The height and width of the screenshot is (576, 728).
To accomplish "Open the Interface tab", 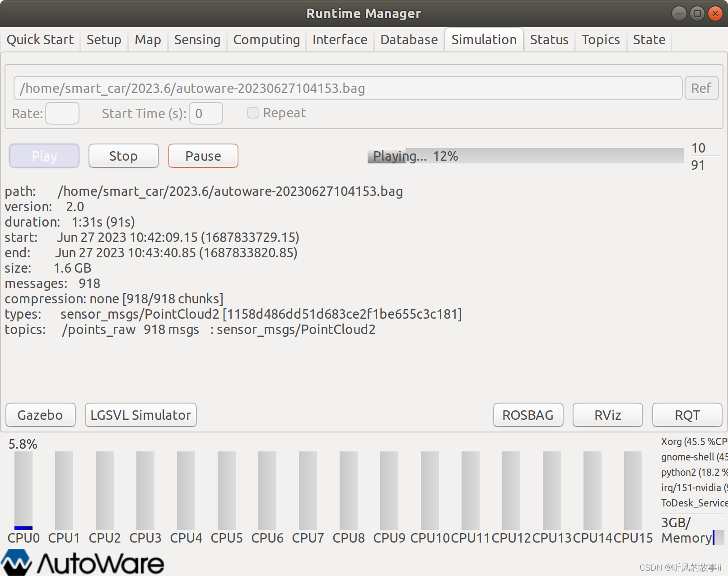I will (x=340, y=39).
